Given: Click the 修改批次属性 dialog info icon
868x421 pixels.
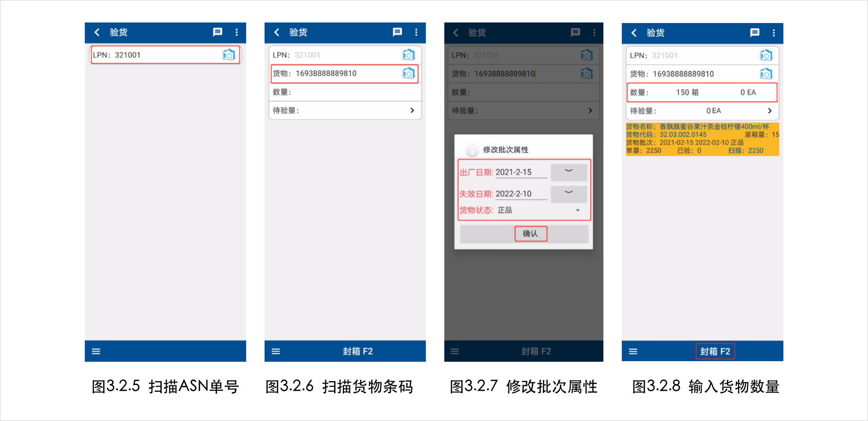Looking at the screenshot, I should pos(472,149).
